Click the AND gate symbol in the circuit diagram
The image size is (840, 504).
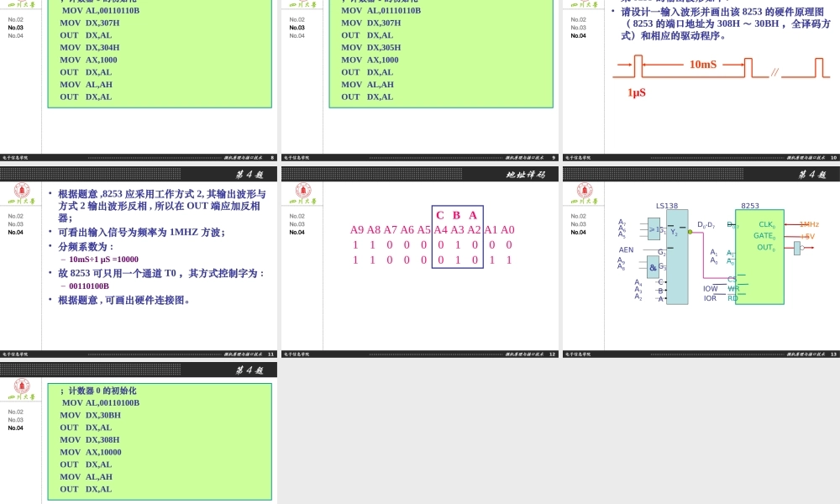[654, 267]
